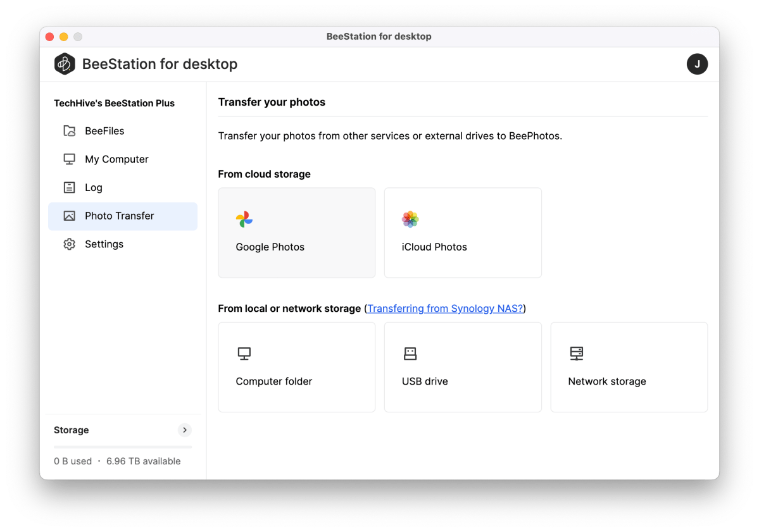Select the Network storage card label
The height and width of the screenshot is (532, 759).
[607, 381]
